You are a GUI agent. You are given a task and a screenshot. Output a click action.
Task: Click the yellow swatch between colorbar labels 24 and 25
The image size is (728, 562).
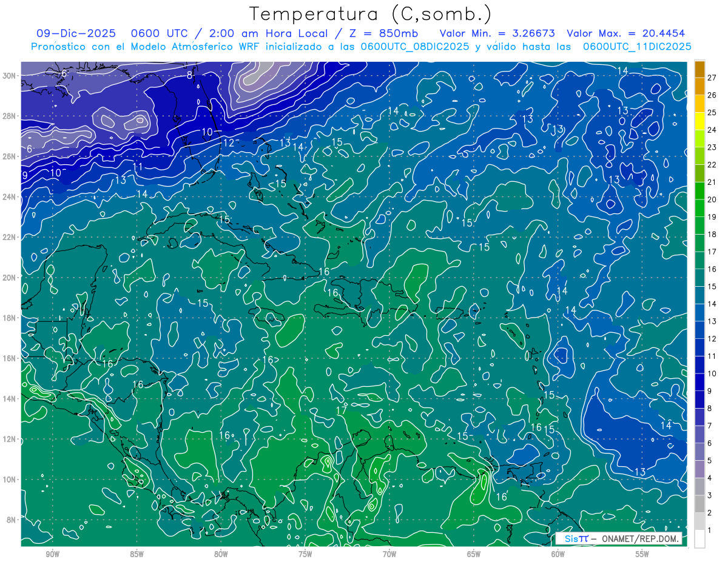click(x=699, y=121)
